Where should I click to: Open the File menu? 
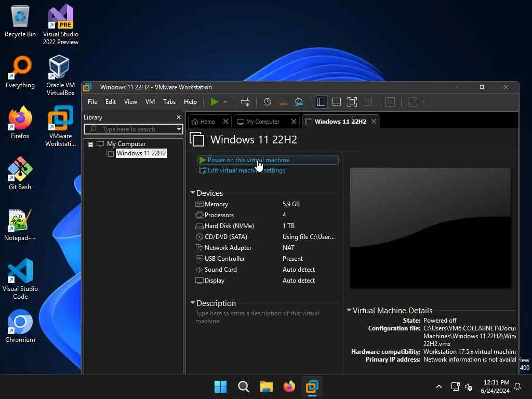(x=92, y=102)
